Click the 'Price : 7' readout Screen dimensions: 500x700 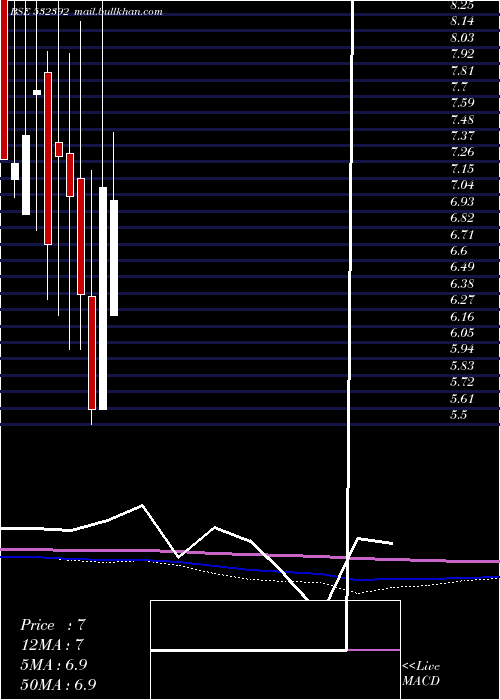[53, 625]
